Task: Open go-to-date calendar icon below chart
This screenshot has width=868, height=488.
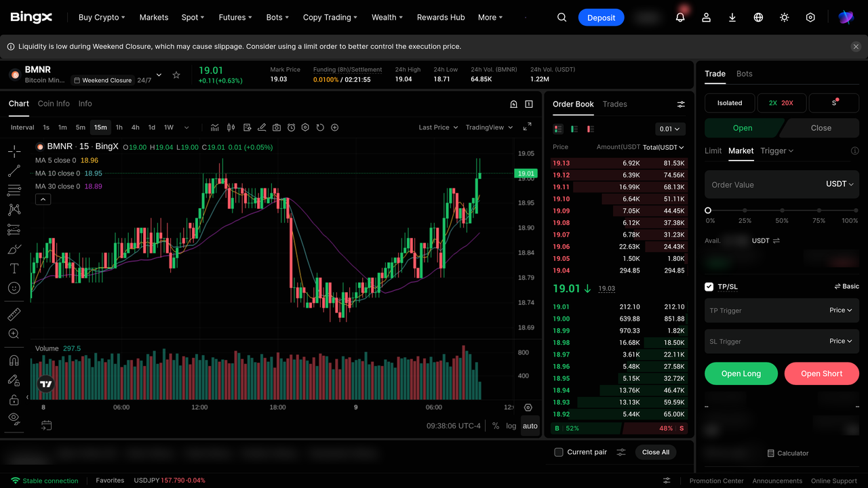Action: pyautogui.click(x=46, y=426)
